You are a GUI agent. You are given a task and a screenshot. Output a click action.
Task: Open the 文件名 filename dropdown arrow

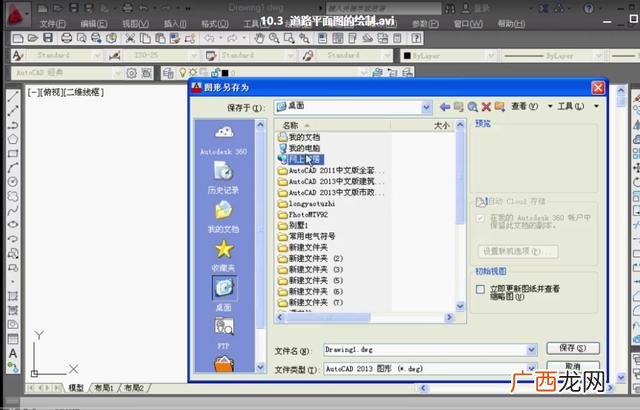coord(531,350)
